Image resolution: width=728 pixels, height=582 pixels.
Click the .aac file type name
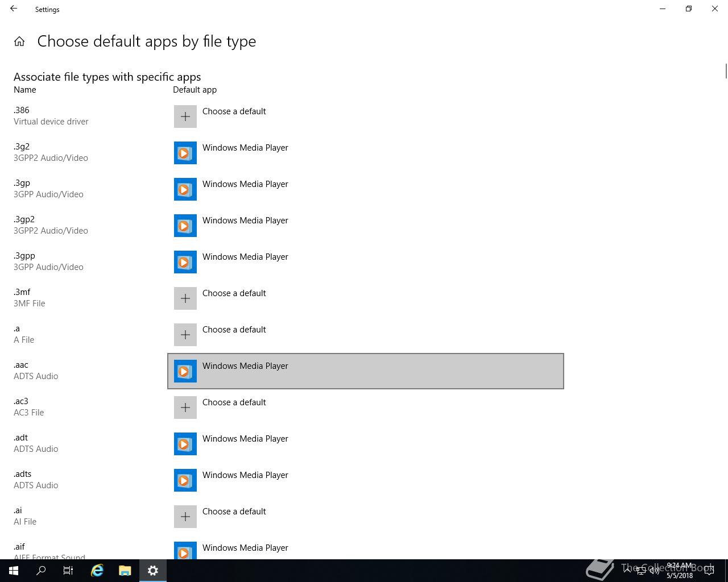tap(21, 365)
